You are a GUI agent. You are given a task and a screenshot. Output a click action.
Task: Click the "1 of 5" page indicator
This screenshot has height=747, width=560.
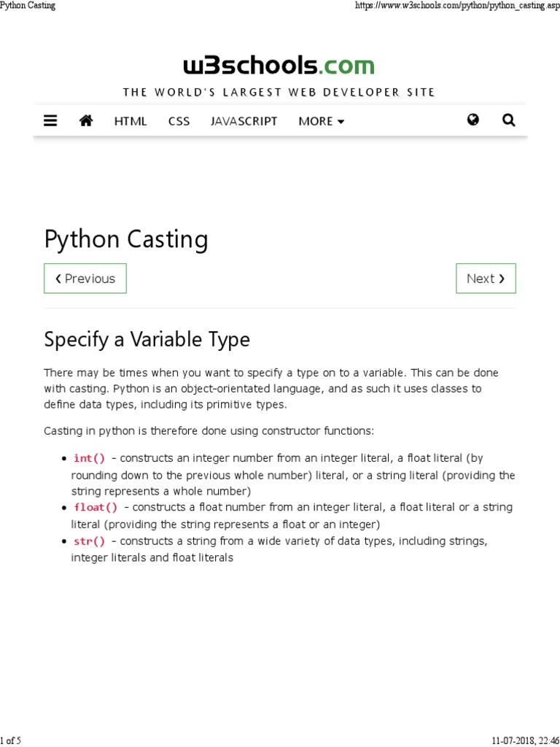[11, 740]
